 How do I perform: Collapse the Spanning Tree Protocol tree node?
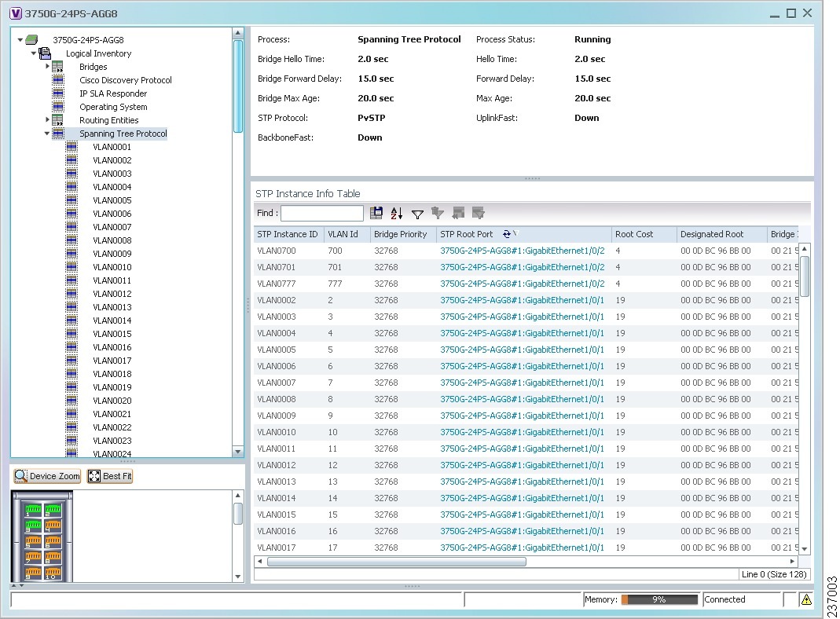pos(47,134)
